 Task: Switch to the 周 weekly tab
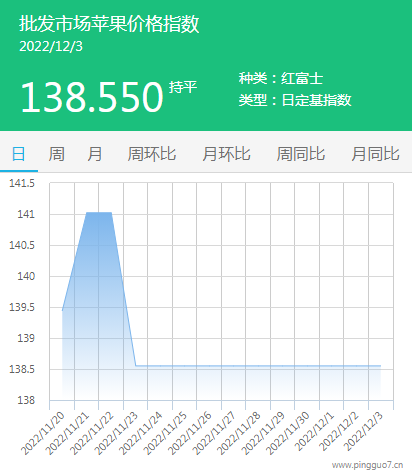[x=57, y=154]
